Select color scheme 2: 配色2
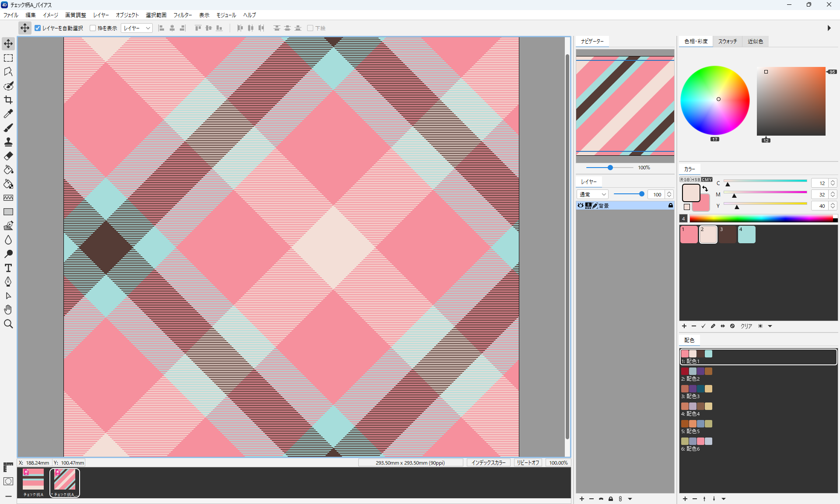Viewport: 840px width, 504px height. click(758, 374)
